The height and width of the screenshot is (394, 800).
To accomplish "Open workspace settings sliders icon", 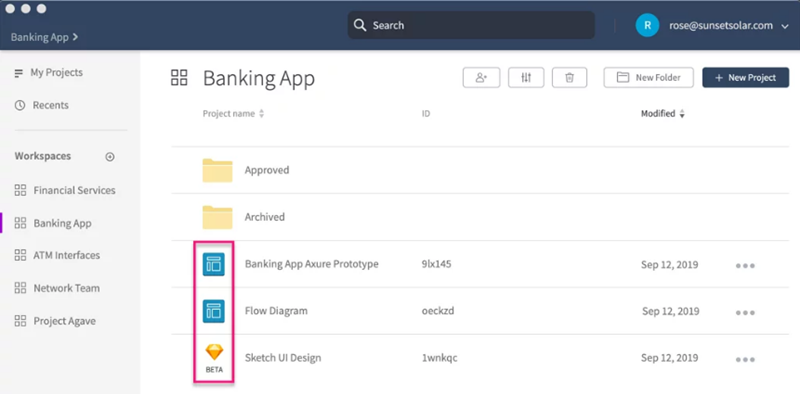I will (x=526, y=78).
